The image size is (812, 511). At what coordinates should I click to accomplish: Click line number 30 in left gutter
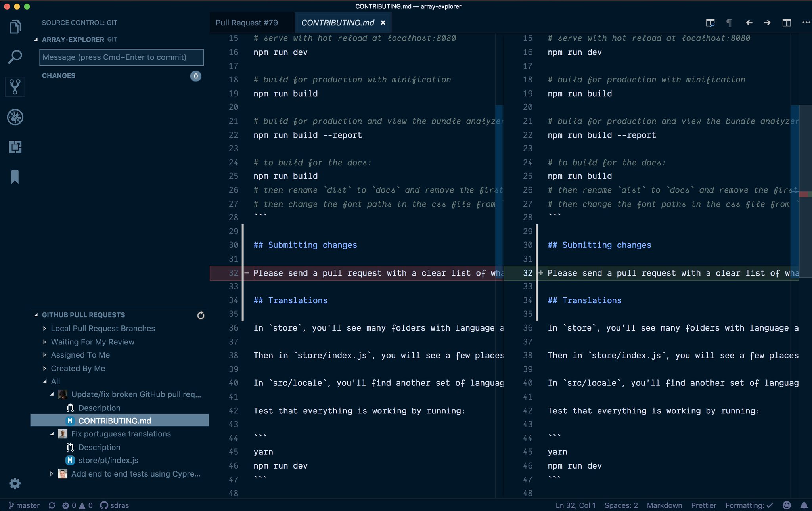coord(234,245)
